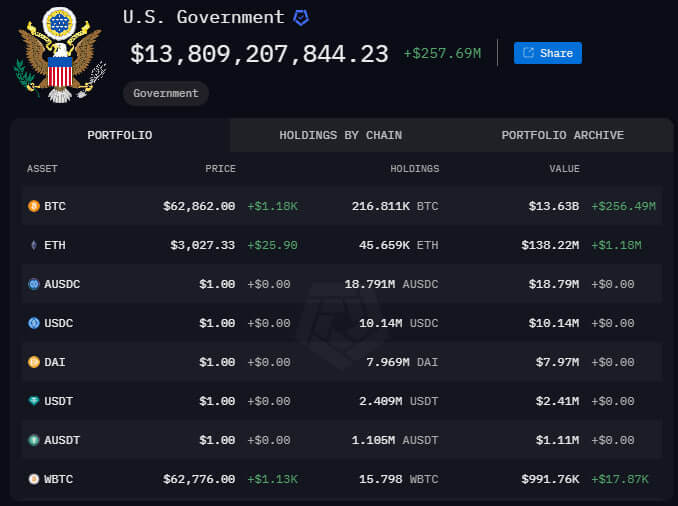Click AUSDT holdings 1.105M AUSDT
The image size is (678, 506).
coord(395,440)
